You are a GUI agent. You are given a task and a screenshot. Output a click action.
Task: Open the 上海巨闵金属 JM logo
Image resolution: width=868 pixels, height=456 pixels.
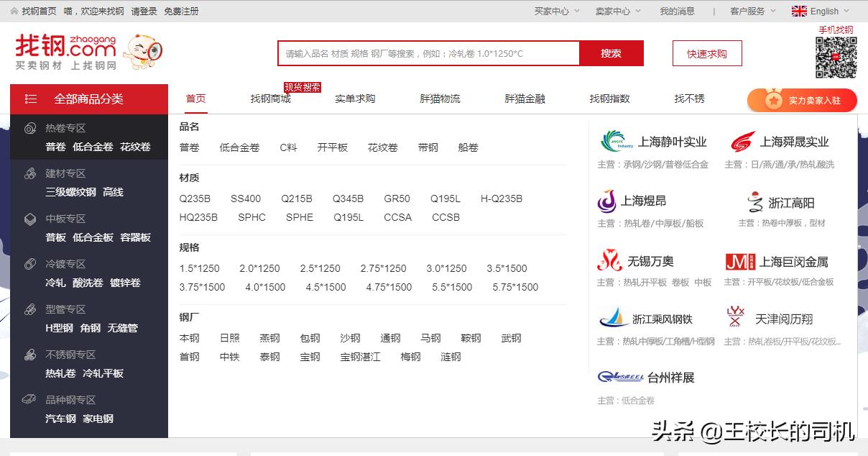739,261
